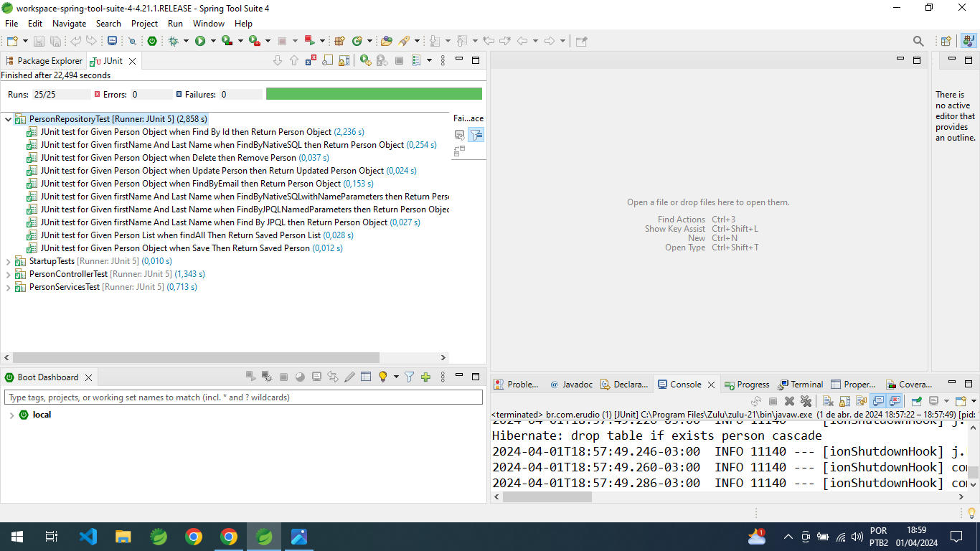
Task: Select test 'when Delete then Remove Person'
Action: click(x=178, y=158)
